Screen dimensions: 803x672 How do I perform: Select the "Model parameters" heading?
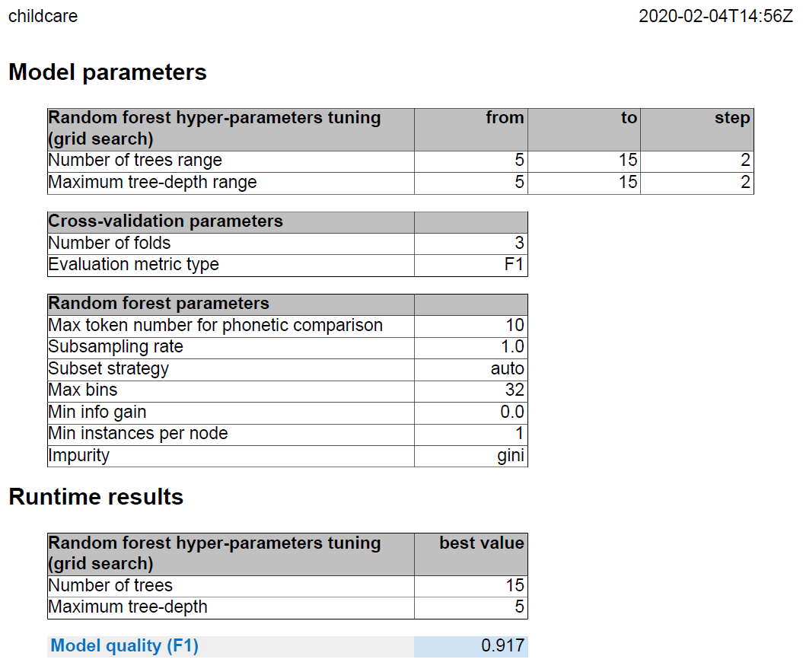(x=107, y=72)
